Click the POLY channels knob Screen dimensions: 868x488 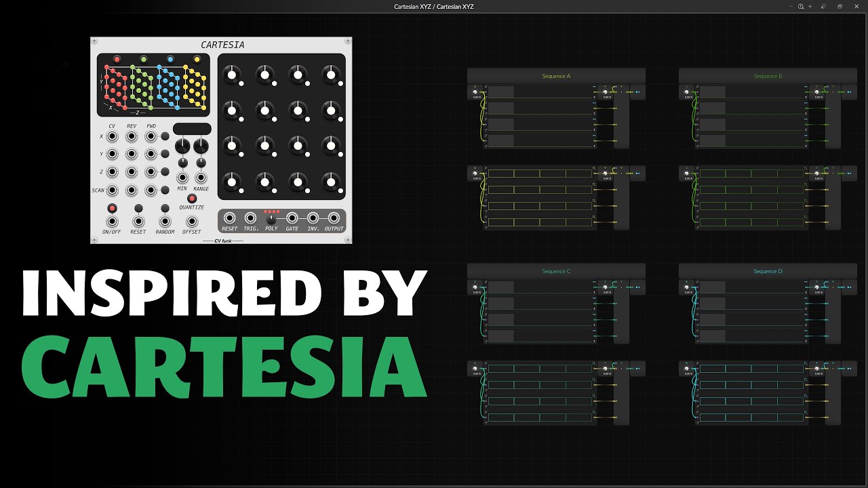tap(271, 219)
